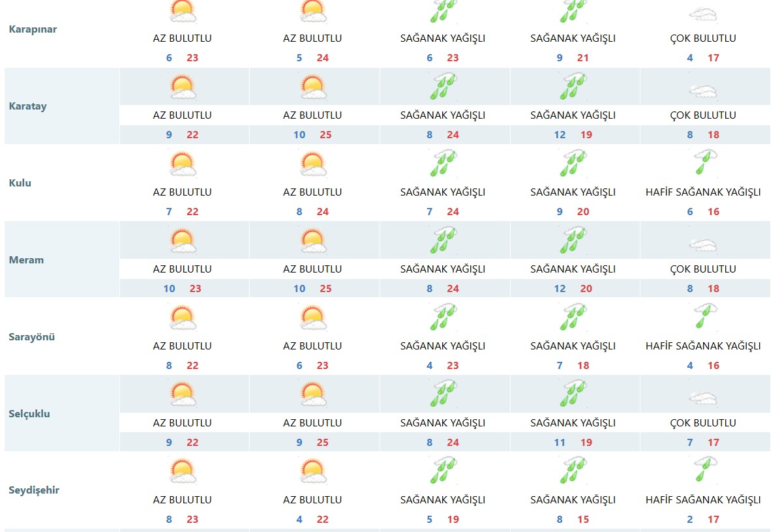The width and height of the screenshot is (780, 532).
Task: Click Meram's shower icon above 12 / 20
Action: pos(573,240)
